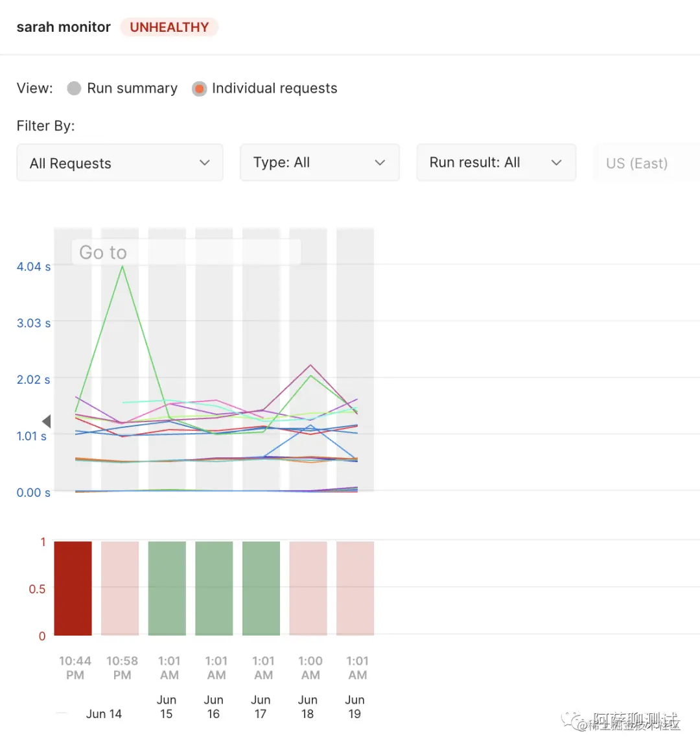This screenshot has width=700, height=751.
Task: Click the sarah monitor title
Action: pyautogui.click(x=64, y=27)
